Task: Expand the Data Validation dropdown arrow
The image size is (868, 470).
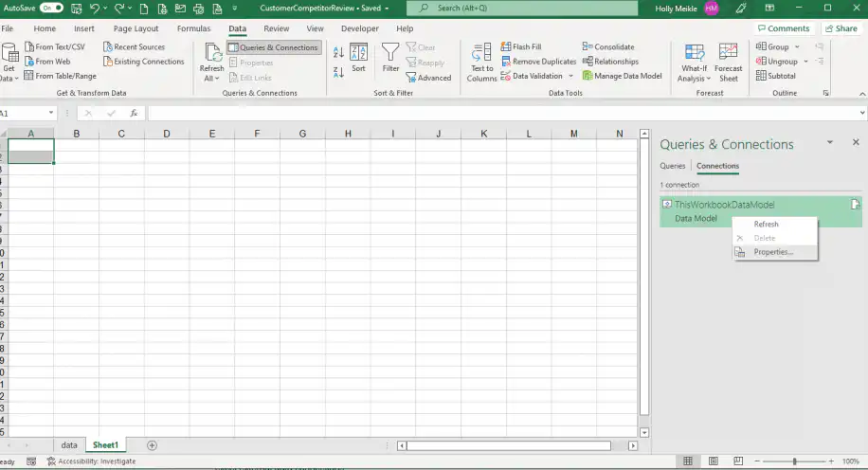Action: tap(570, 76)
